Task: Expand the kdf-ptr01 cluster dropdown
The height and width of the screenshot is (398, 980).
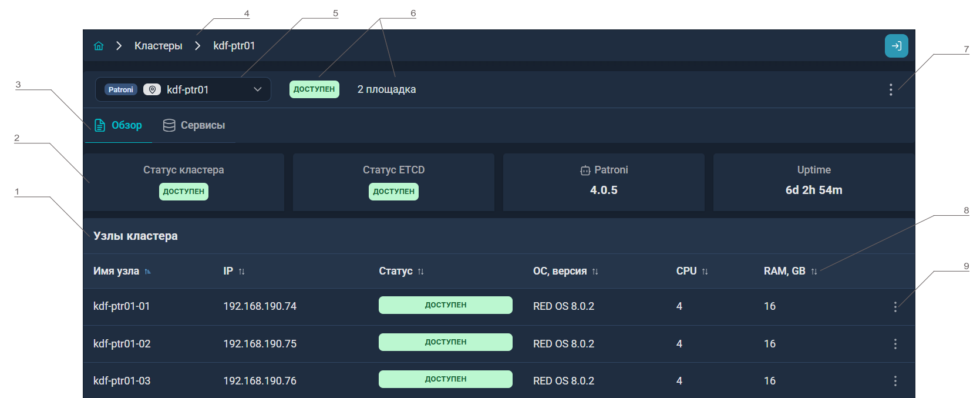Action: 257,89
